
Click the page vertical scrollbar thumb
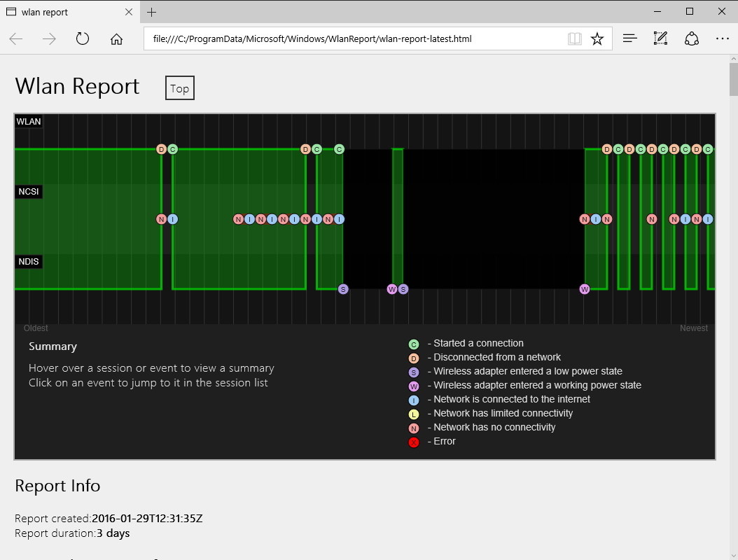[732, 78]
